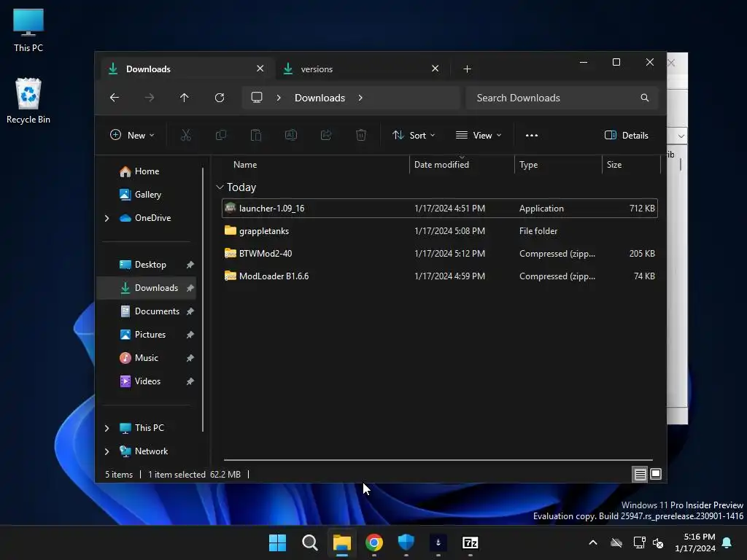
Task: Select the Downloads tab
Action: click(x=187, y=69)
